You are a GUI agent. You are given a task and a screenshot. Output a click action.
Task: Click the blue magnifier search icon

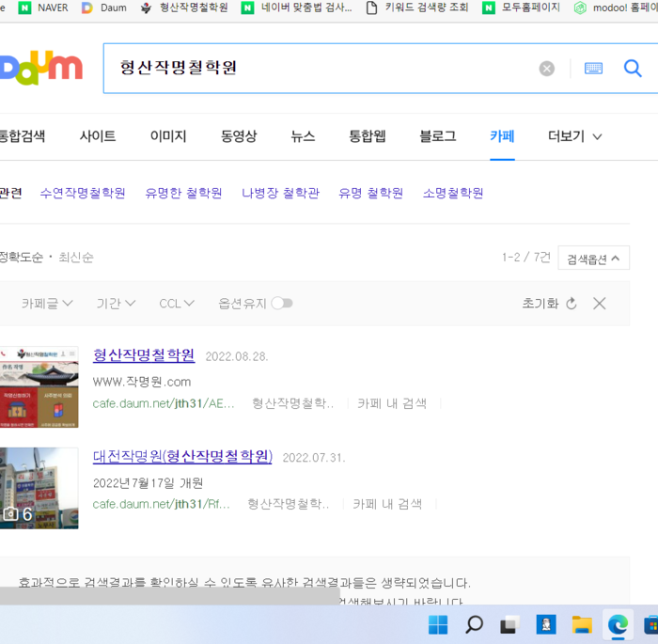coord(633,69)
